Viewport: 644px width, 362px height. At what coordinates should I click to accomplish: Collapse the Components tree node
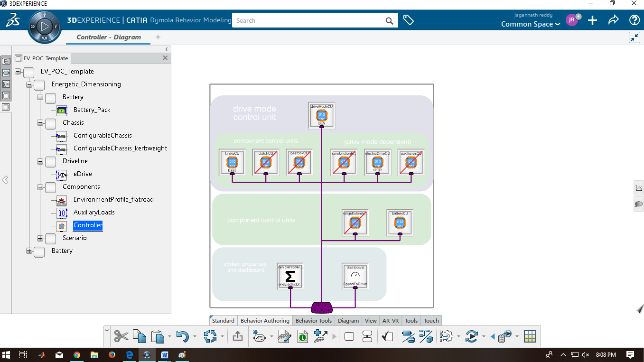point(40,187)
